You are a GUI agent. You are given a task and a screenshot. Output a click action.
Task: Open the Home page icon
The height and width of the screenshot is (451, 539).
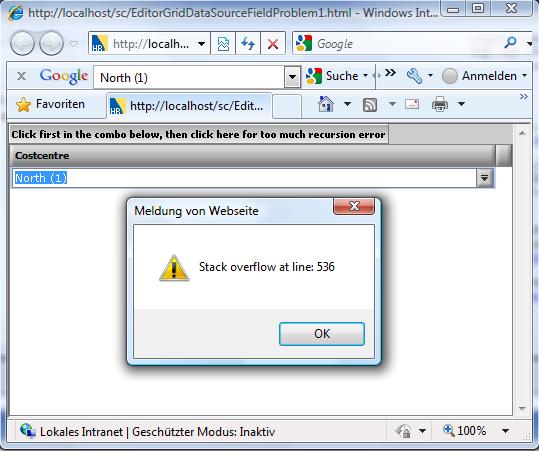[x=326, y=104]
